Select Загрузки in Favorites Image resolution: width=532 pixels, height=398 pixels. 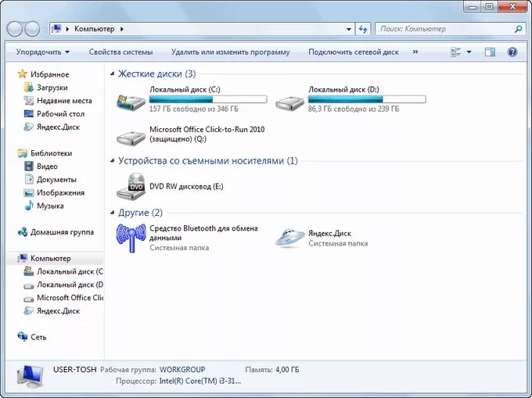52,88
